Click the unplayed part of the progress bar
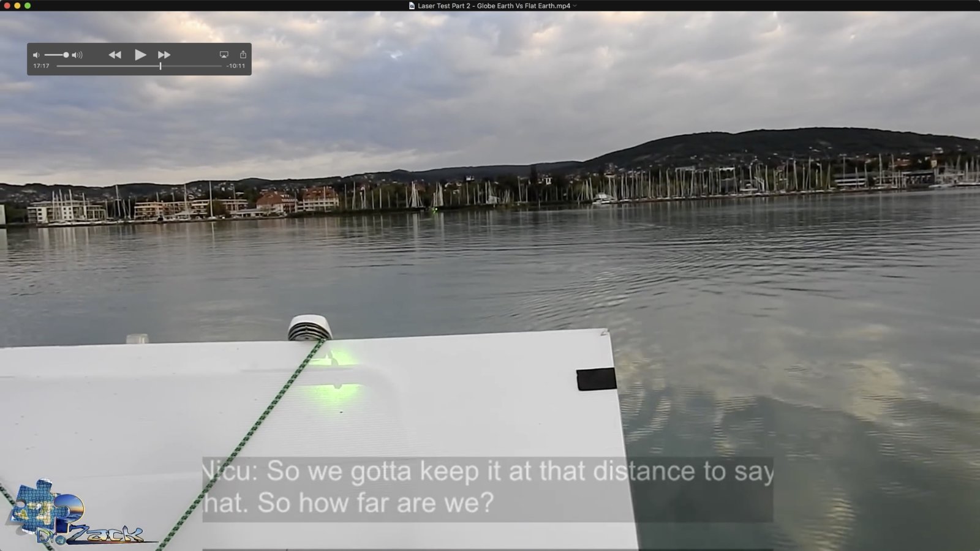The height and width of the screenshot is (551, 980). coord(191,66)
